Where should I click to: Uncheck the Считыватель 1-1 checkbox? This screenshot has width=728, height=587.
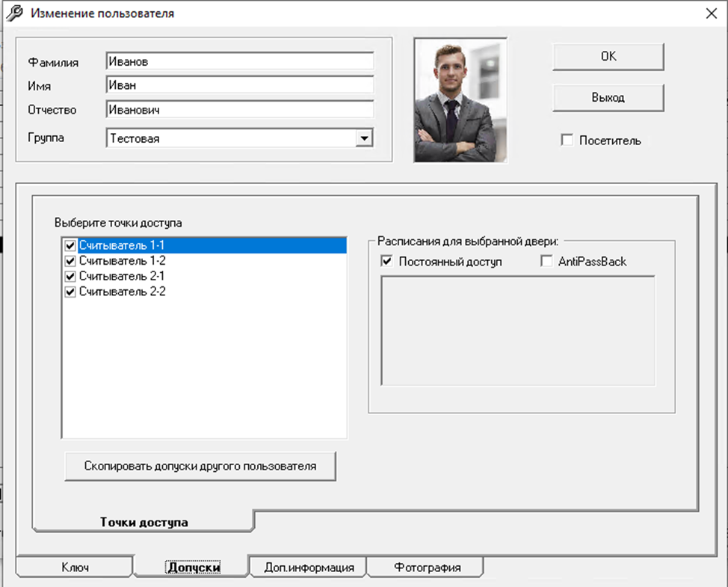coord(70,245)
